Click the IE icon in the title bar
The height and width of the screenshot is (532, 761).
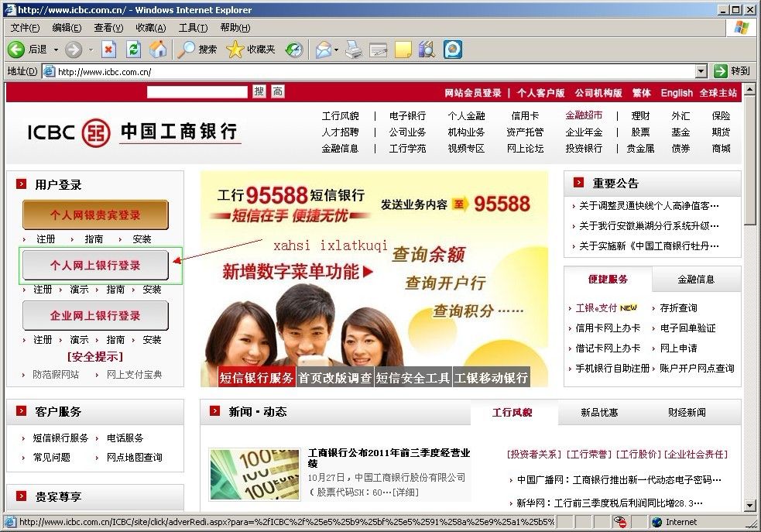(10, 10)
